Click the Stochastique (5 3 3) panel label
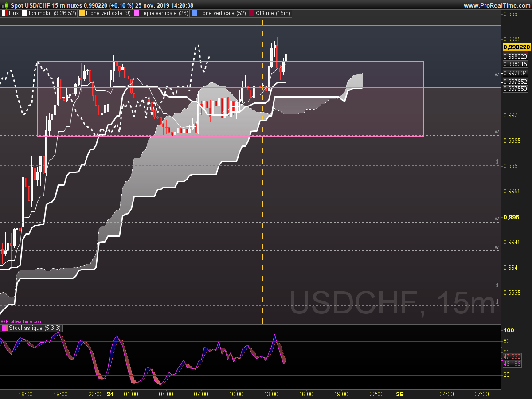This screenshot has width=532, height=399. tap(35, 328)
